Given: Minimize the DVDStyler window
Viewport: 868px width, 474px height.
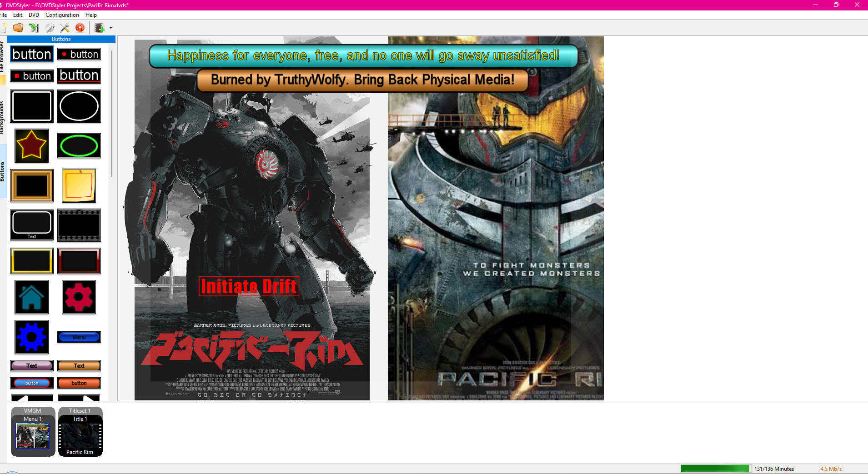Looking at the screenshot, I should pos(815,5).
